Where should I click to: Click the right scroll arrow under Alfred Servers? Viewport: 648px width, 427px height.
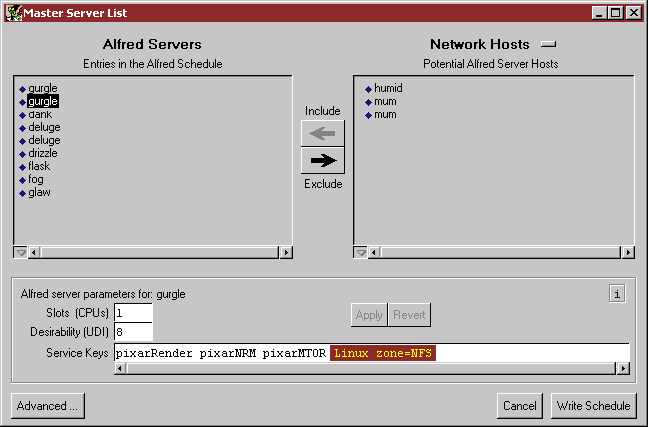click(x=286, y=252)
